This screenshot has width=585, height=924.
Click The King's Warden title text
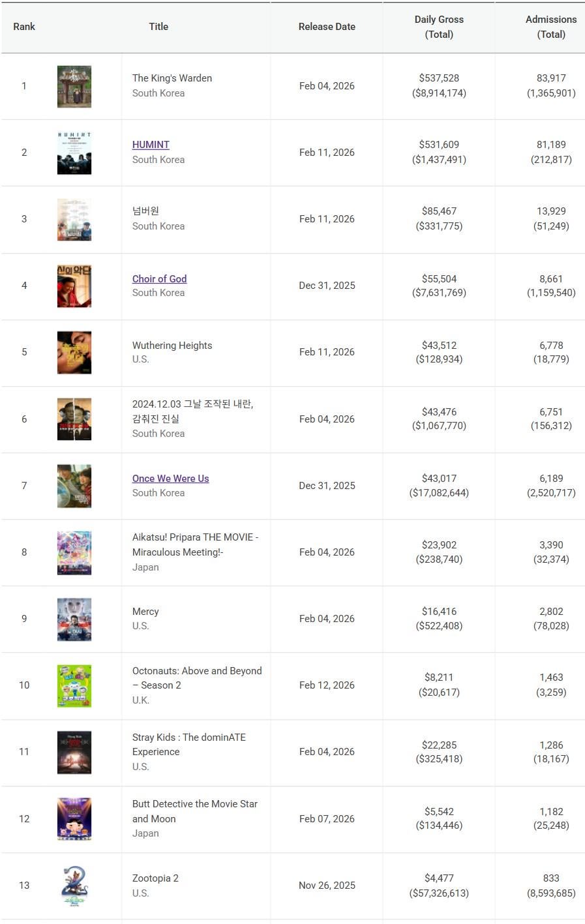pyautogui.click(x=172, y=78)
